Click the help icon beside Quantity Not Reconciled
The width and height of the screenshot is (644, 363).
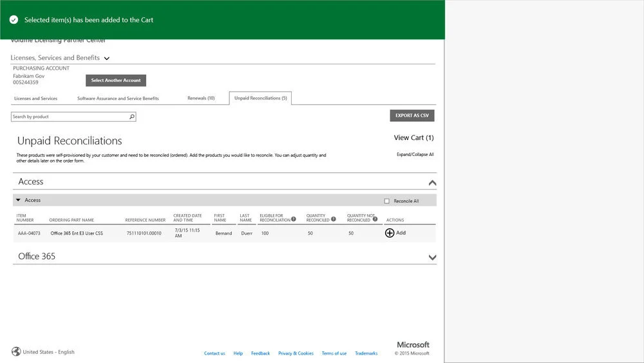[375, 219]
